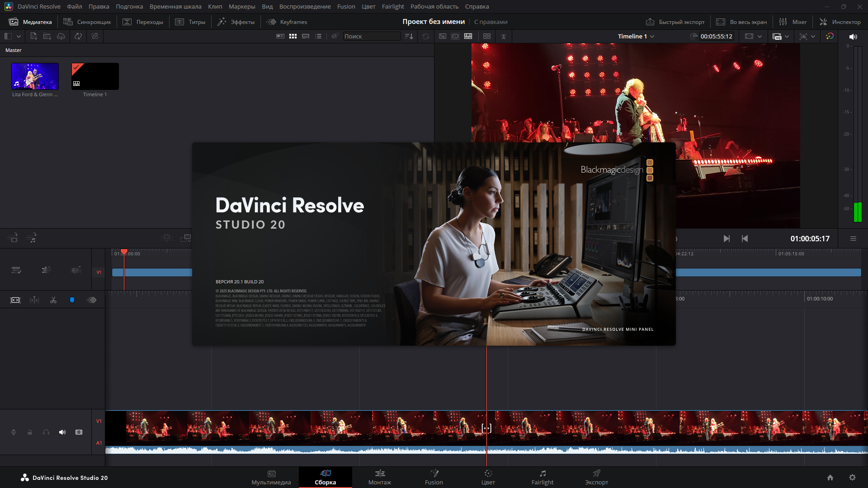The image size is (868, 488).
Task: Click the multi-source grid viewer icon
Action: [x=487, y=36]
